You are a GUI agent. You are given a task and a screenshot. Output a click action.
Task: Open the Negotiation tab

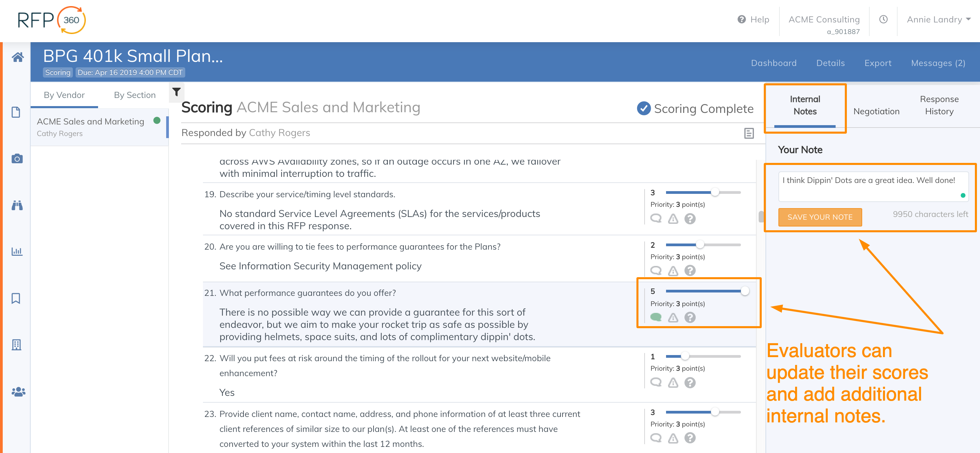click(x=876, y=111)
